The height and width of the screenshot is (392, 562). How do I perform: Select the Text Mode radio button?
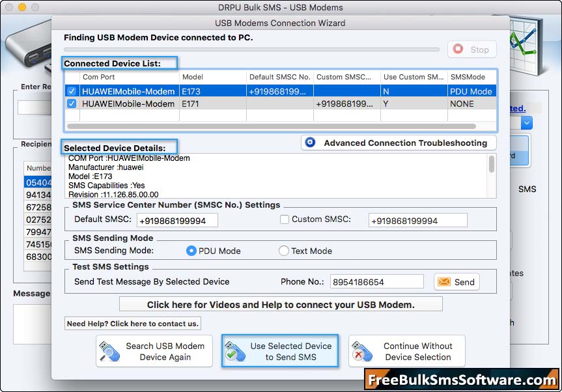[283, 251]
